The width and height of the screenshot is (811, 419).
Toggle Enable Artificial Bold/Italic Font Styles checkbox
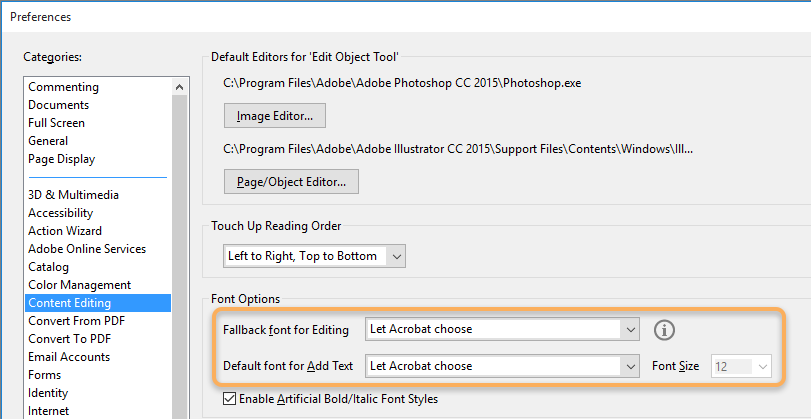231,399
